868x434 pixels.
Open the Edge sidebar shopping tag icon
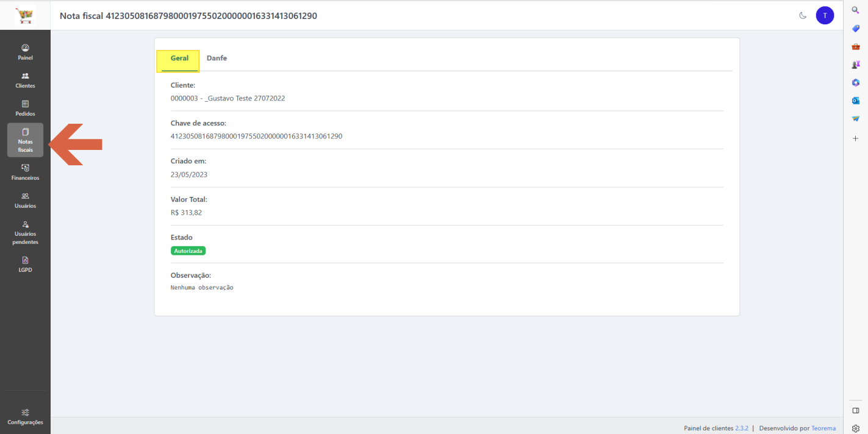[856, 29]
